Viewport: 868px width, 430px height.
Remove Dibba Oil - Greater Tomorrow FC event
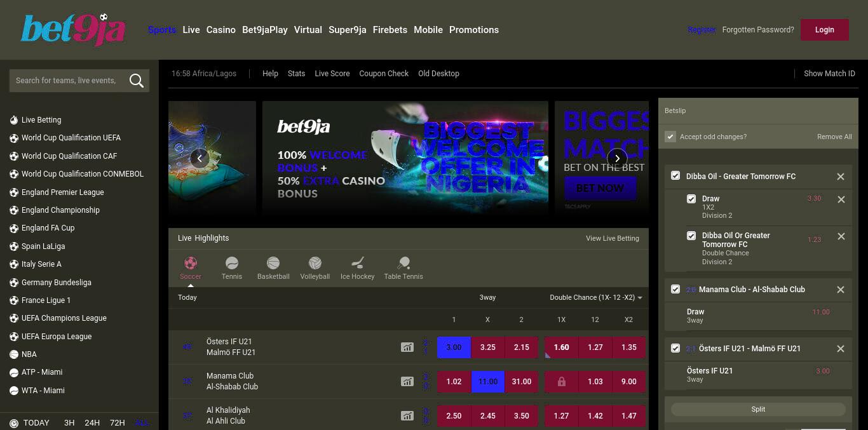click(841, 177)
